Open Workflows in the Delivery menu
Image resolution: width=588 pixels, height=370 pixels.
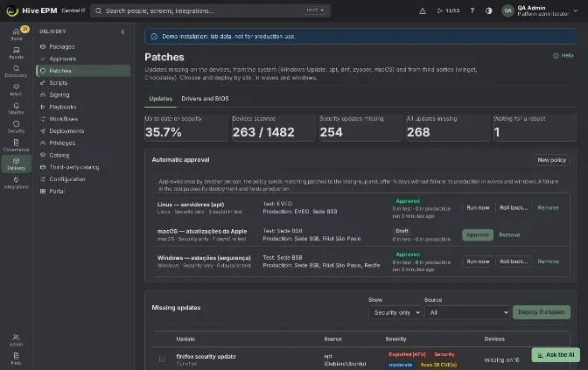83,119
